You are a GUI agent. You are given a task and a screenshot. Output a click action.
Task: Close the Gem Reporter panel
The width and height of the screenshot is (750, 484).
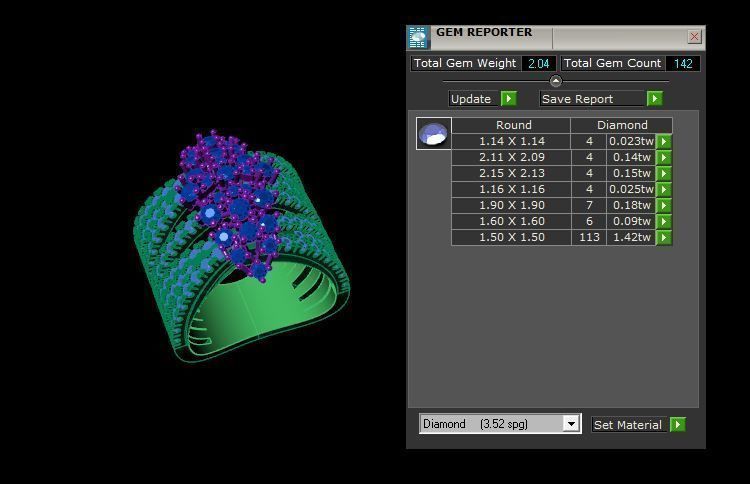coord(694,36)
